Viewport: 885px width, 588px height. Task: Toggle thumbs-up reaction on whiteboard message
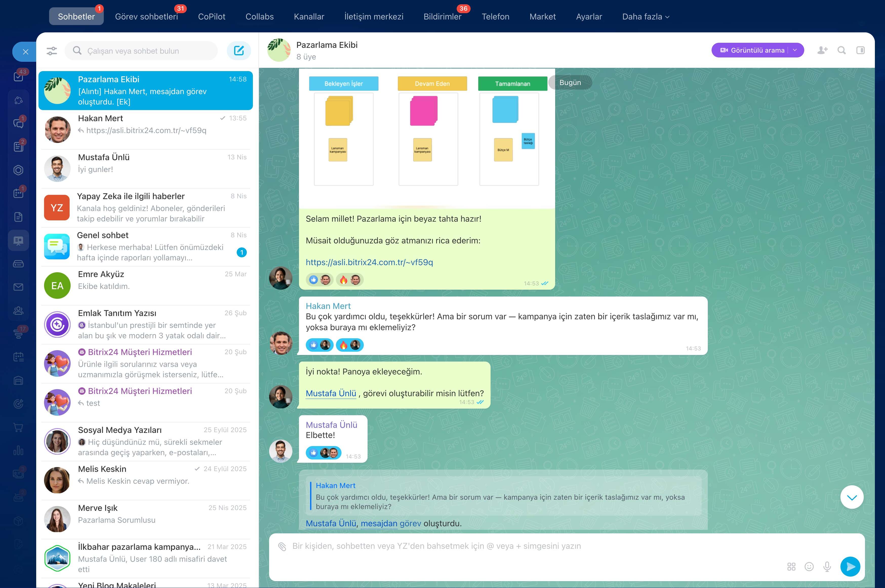(314, 279)
